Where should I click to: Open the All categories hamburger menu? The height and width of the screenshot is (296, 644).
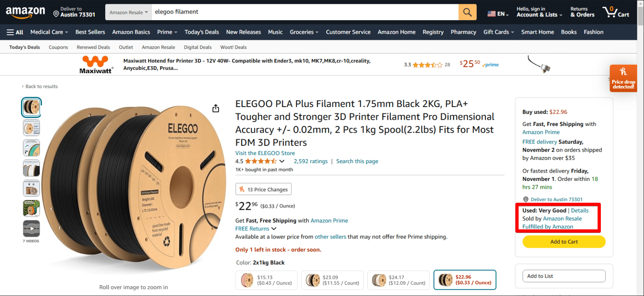15,32
